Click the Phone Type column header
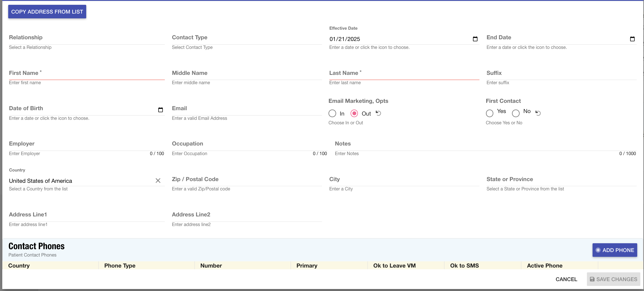The height and width of the screenshot is (291, 644). [x=120, y=266]
